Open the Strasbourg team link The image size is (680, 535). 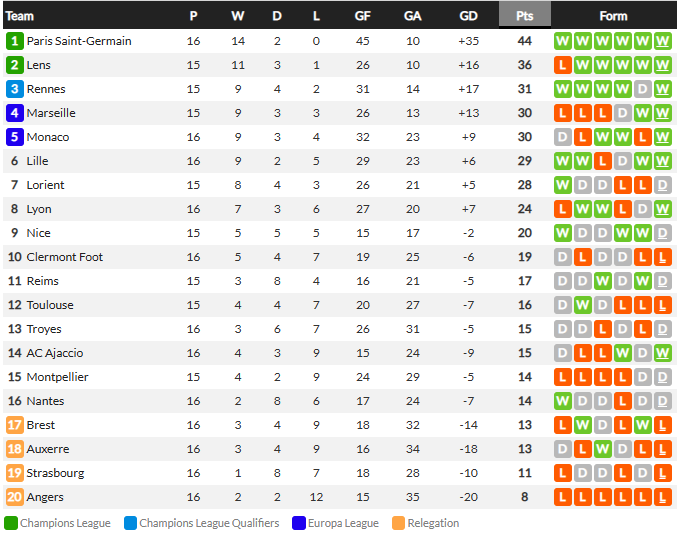56,473
